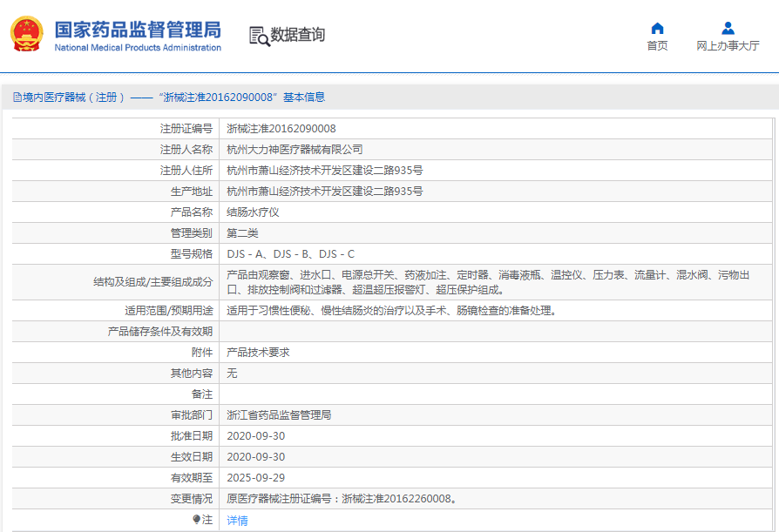Select the registration number 浙械注准20162090008 value
779x532 pixels.
(281, 129)
